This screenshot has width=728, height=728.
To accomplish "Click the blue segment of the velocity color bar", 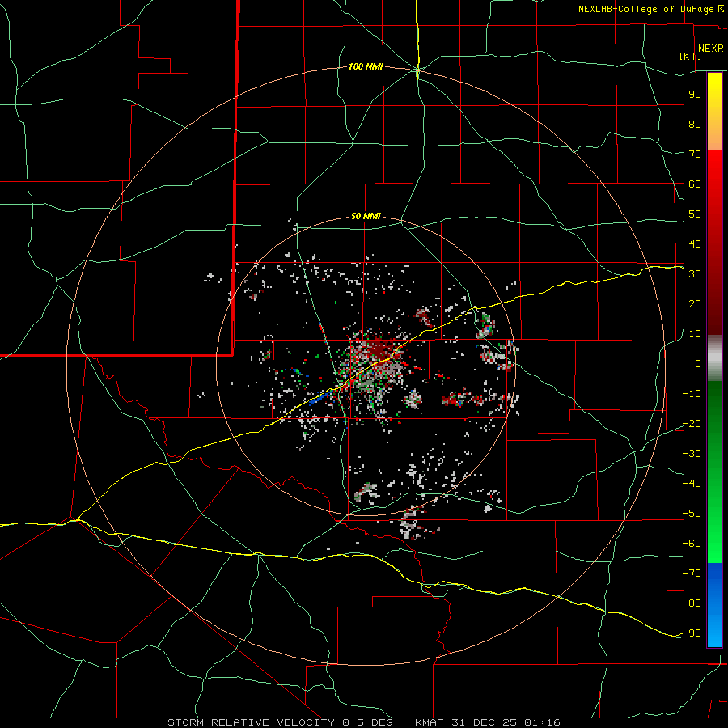I will pos(714,605).
